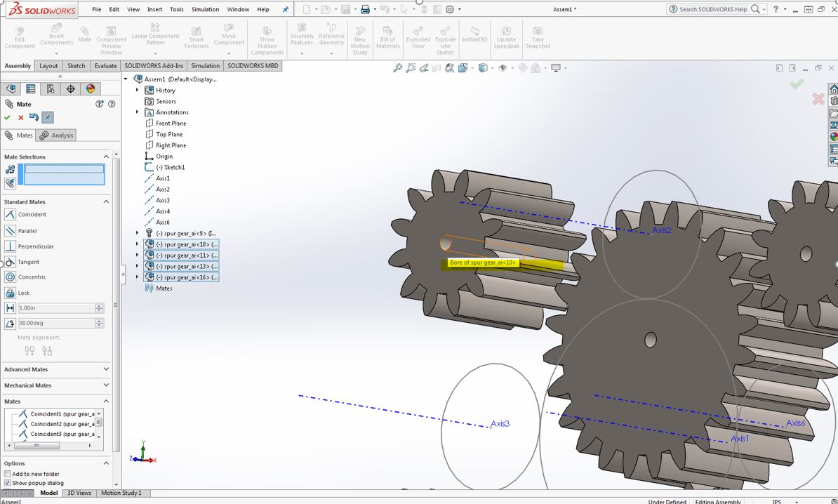Image resolution: width=838 pixels, height=504 pixels.
Task: Uncheck Show popup dialog option
Action: [x=8, y=483]
